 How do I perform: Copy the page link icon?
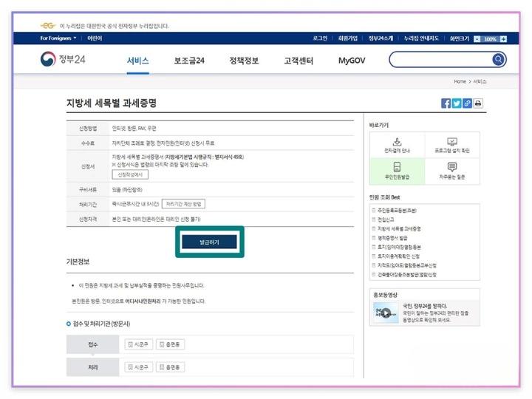coord(467,103)
